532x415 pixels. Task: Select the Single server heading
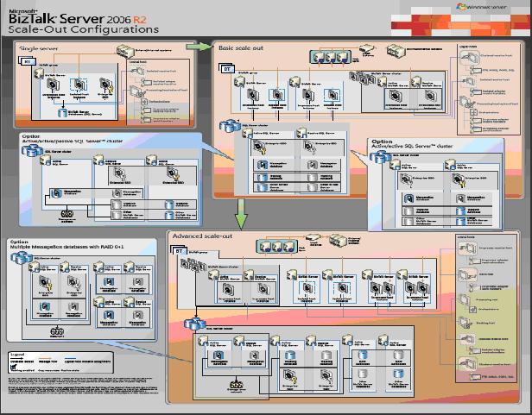point(38,48)
